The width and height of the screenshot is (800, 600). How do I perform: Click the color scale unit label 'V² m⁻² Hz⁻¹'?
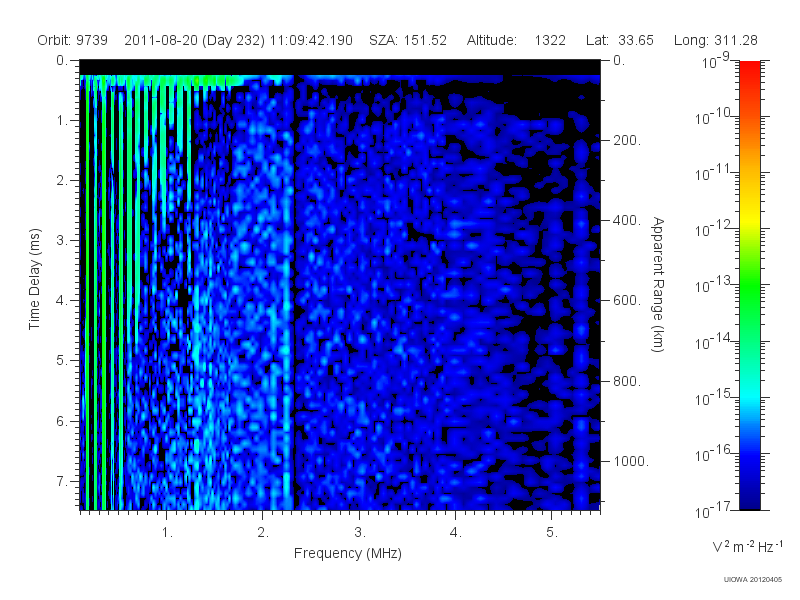pyautogui.click(x=747, y=546)
